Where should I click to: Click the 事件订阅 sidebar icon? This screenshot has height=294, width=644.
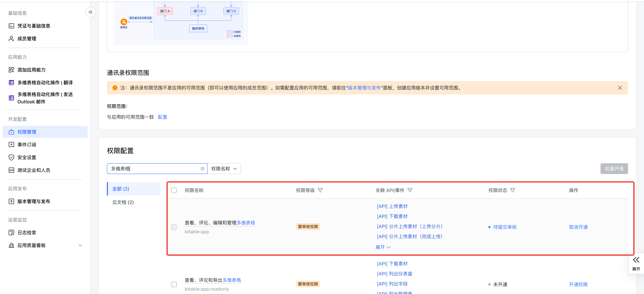click(11, 144)
